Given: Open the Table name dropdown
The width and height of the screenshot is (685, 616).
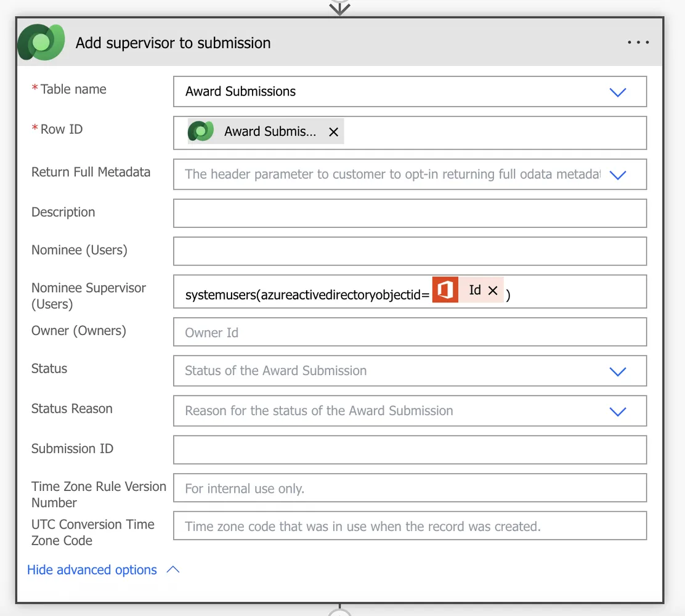Looking at the screenshot, I should 617,92.
